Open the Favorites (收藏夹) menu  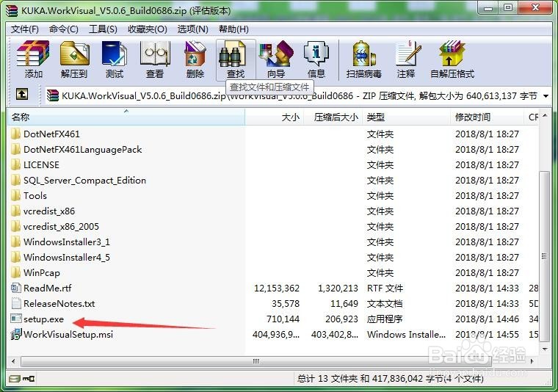148,29
